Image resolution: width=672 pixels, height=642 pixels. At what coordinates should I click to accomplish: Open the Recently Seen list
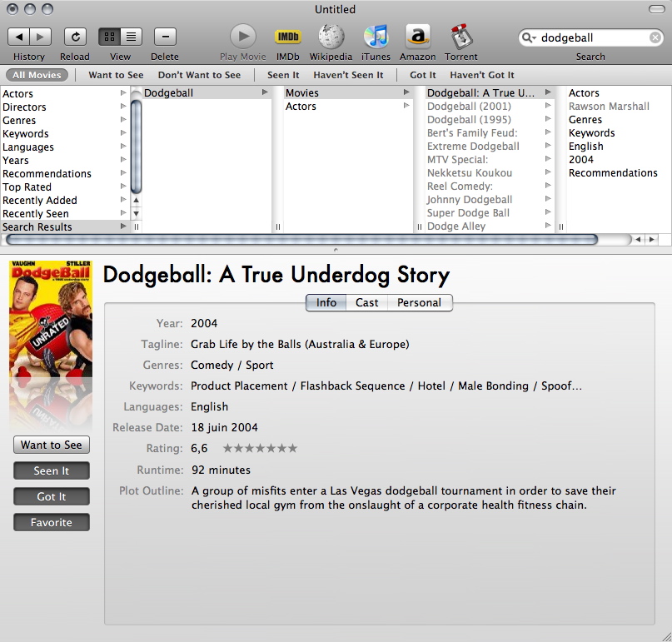[65, 213]
